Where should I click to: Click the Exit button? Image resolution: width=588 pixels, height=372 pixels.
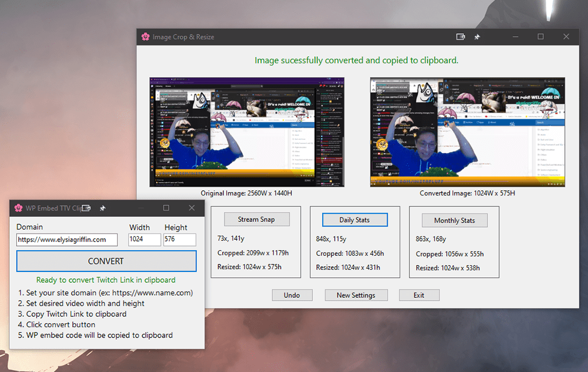419,295
